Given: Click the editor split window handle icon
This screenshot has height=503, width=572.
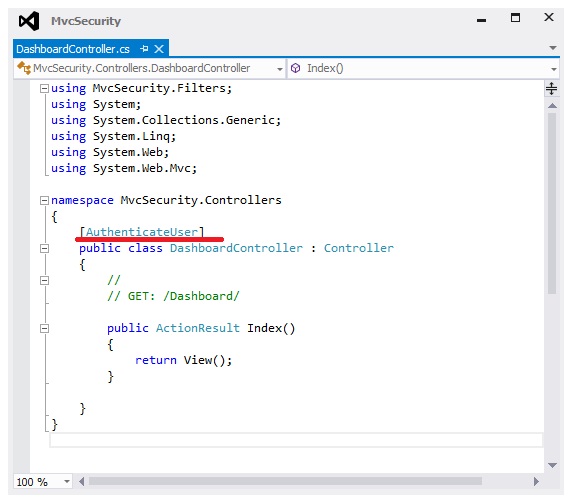Looking at the screenshot, I should click(551, 88).
